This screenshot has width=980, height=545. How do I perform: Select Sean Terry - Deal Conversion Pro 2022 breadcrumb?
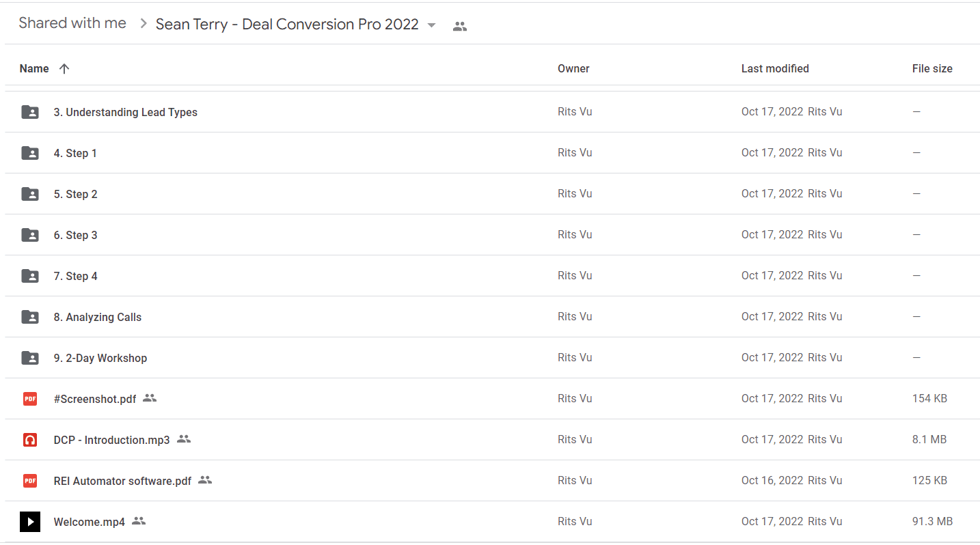pos(287,25)
